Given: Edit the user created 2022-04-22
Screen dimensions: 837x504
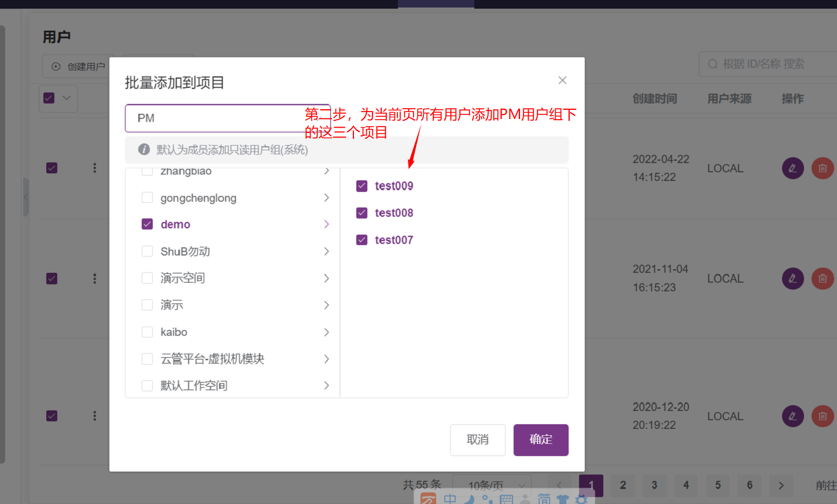Looking at the screenshot, I should [x=792, y=168].
